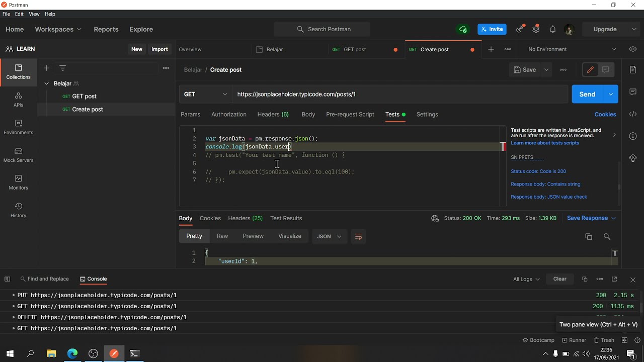Switch to comment mode icon
The height and width of the screenshot is (362, 644).
605,70
